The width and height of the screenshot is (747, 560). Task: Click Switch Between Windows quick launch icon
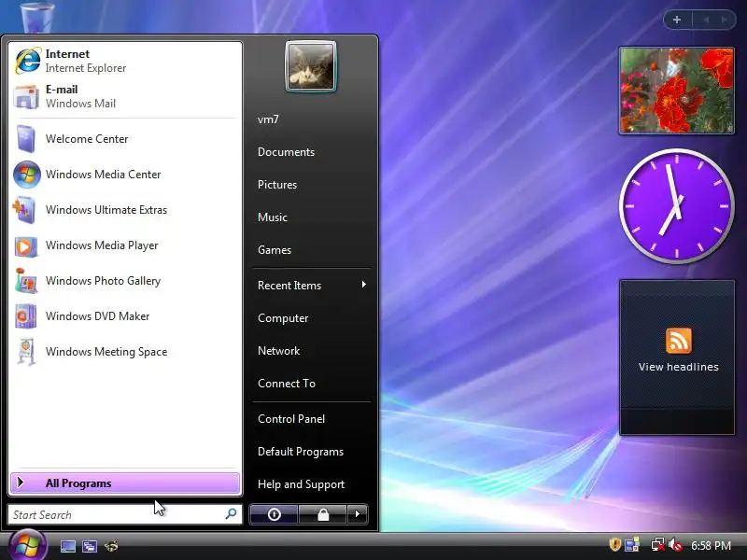coord(90,546)
